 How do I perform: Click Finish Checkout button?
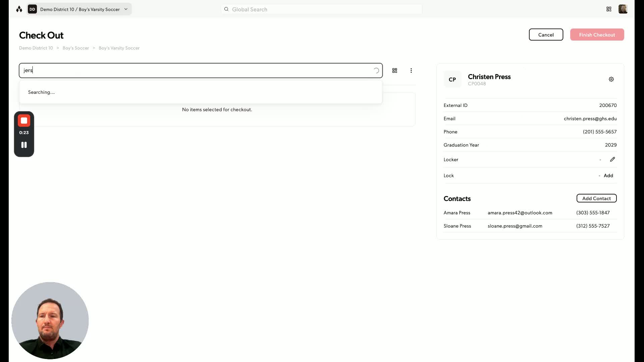(597, 35)
